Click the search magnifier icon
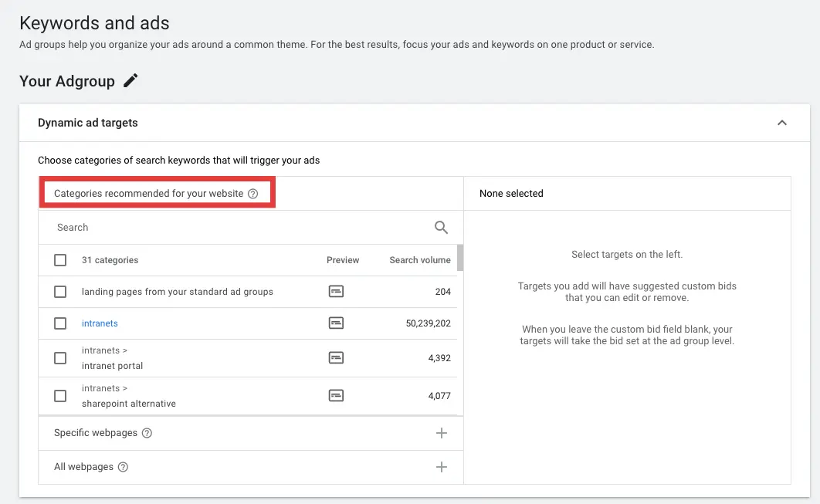The height and width of the screenshot is (504, 820). click(441, 227)
